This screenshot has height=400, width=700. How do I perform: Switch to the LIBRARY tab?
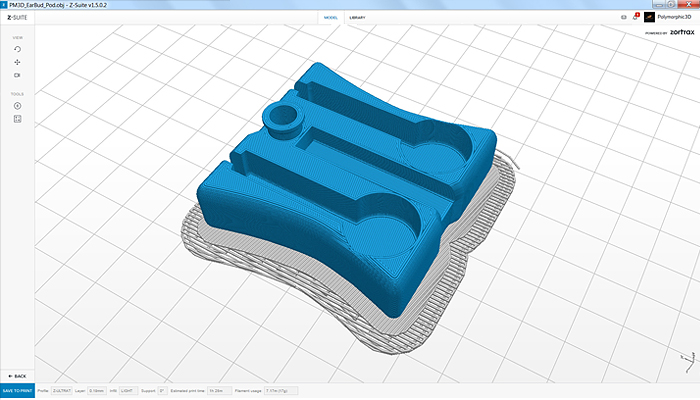point(357,17)
